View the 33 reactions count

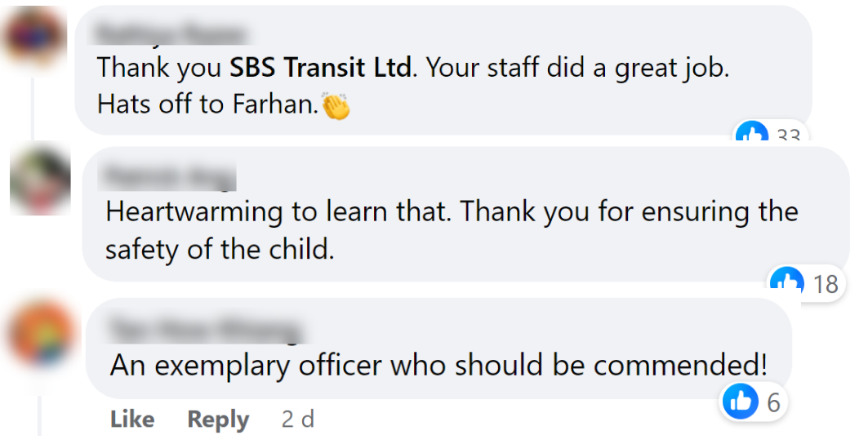point(788,137)
